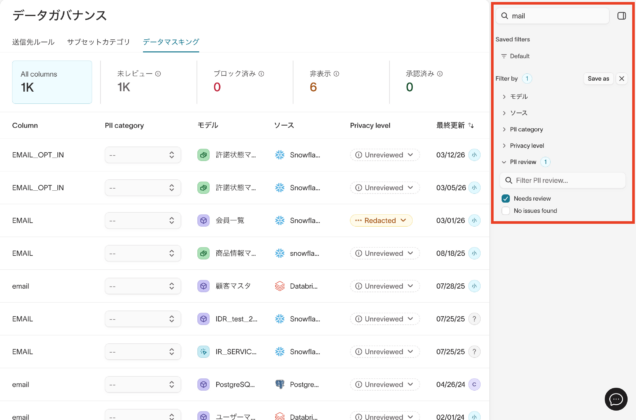Switch to the サブセットカテゴリ tab

[98, 42]
